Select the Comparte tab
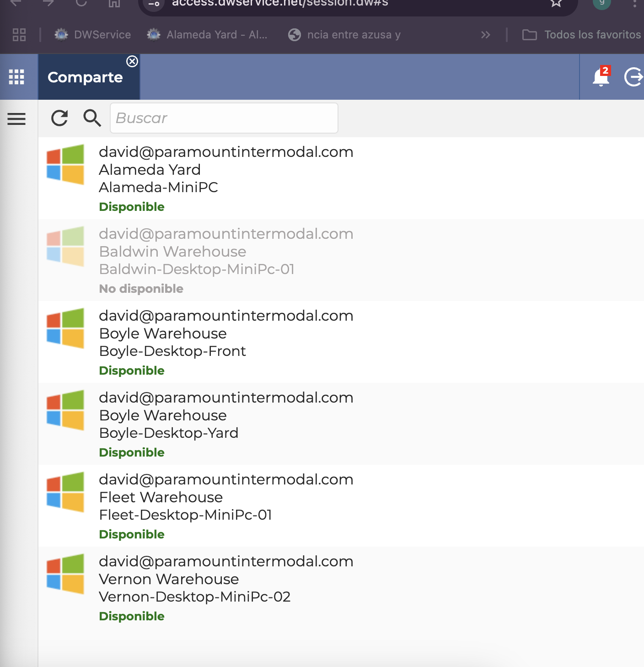The height and width of the screenshot is (667, 644). [85, 77]
